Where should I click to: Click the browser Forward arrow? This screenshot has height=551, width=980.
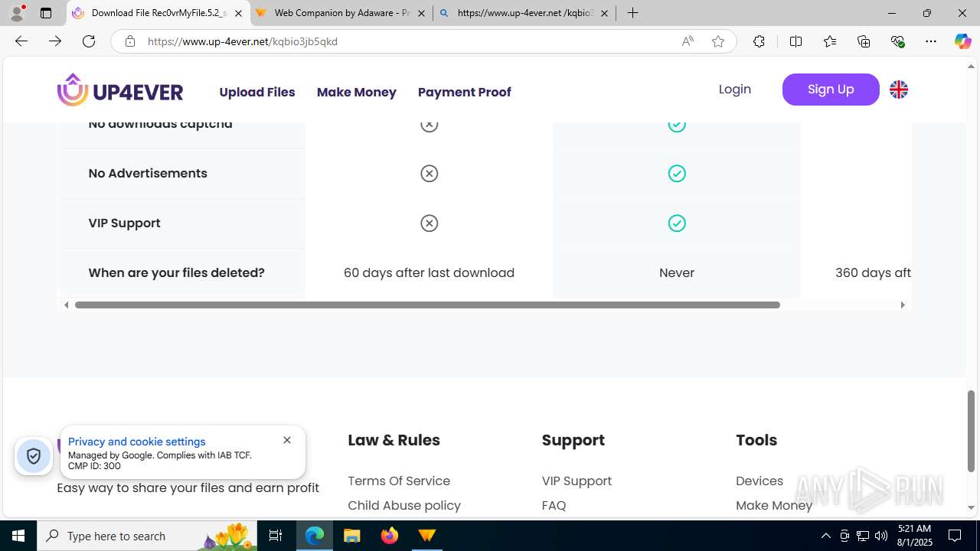coord(55,41)
